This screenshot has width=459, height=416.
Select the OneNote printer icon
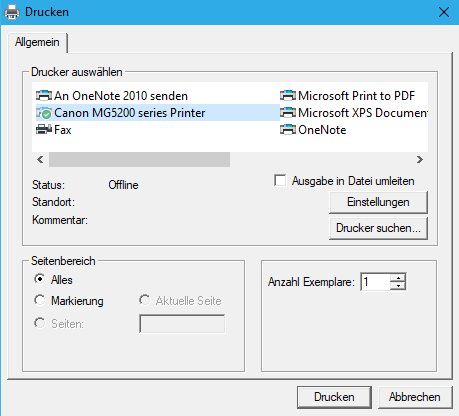coord(288,130)
